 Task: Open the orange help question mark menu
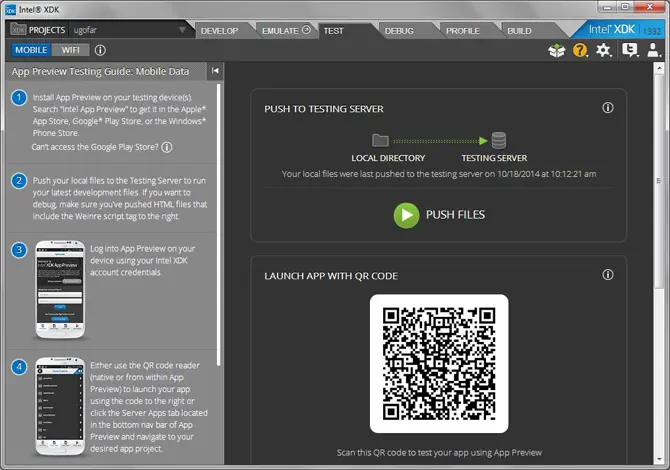click(580, 50)
